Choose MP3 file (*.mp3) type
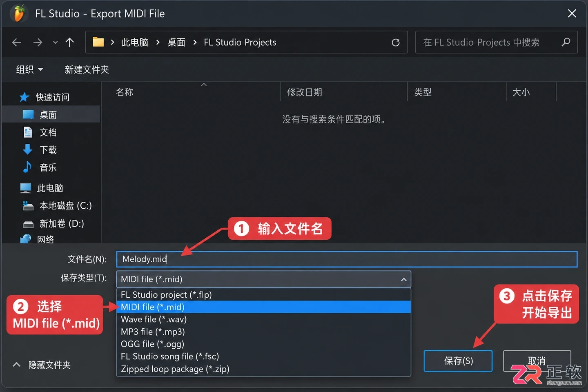 (264, 332)
